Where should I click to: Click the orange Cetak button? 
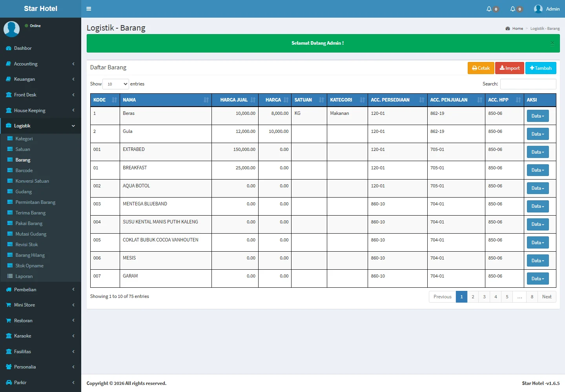481,68
